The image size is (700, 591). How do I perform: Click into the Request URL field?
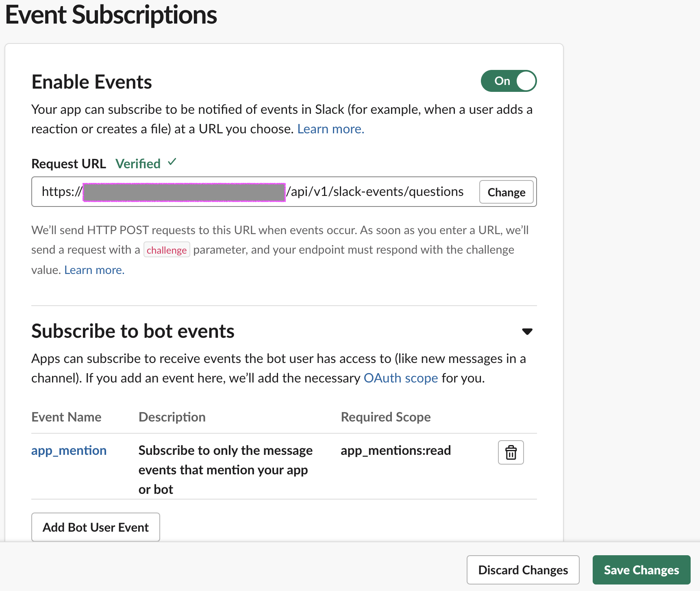click(x=374, y=192)
